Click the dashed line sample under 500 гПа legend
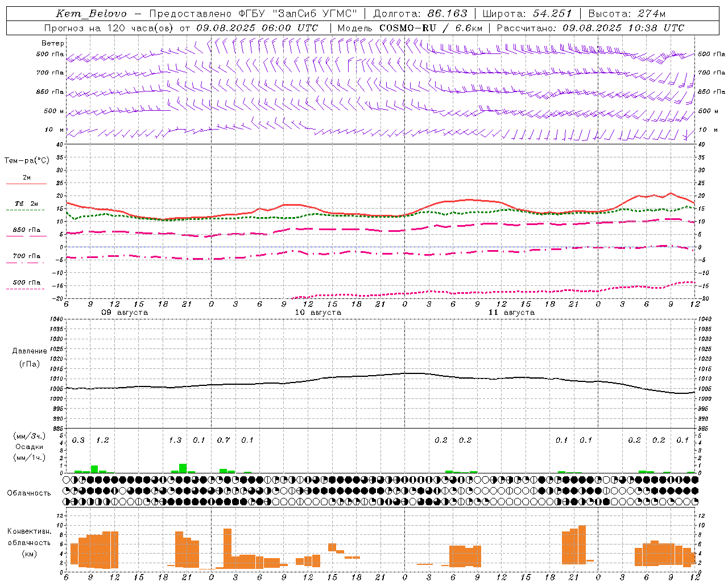This screenshot has width=728, height=582. 25,289
